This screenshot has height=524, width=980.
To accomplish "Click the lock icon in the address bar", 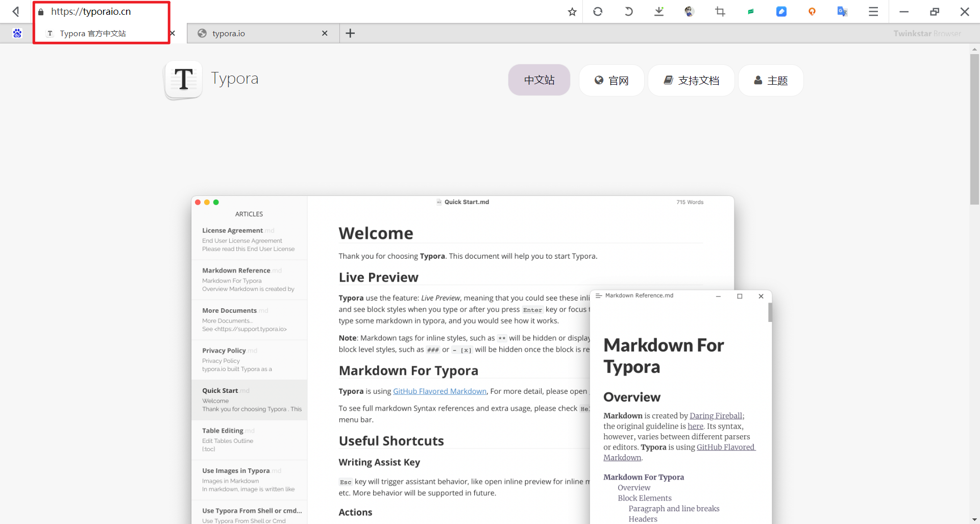I will click(41, 11).
